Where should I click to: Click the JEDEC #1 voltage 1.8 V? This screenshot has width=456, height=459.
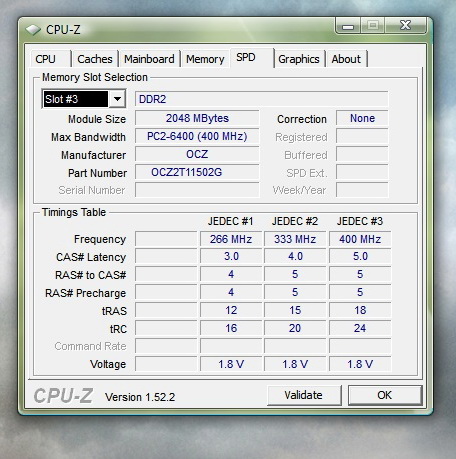tap(231, 364)
